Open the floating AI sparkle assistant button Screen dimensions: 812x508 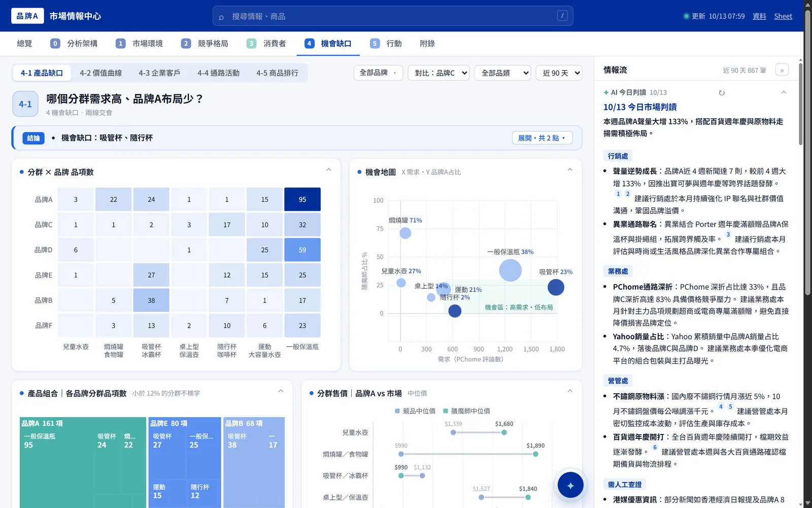point(570,485)
